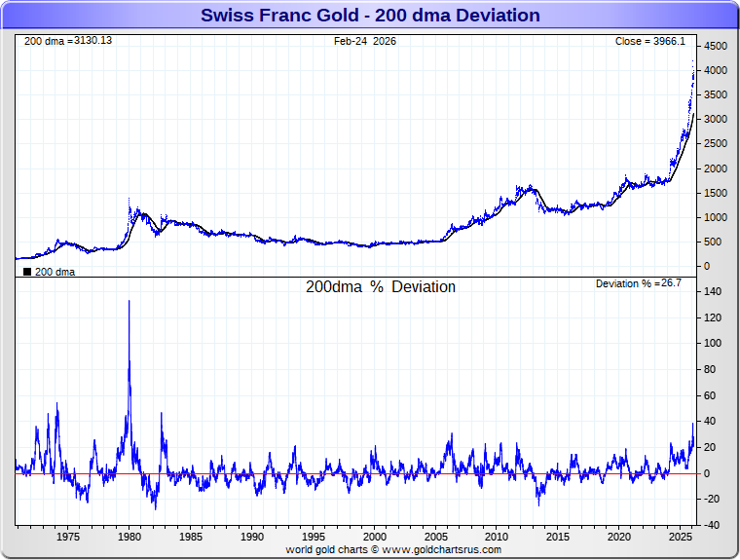Click the 100 deviation axis label
This screenshot has width=740, height=560.
pos(713,343)
